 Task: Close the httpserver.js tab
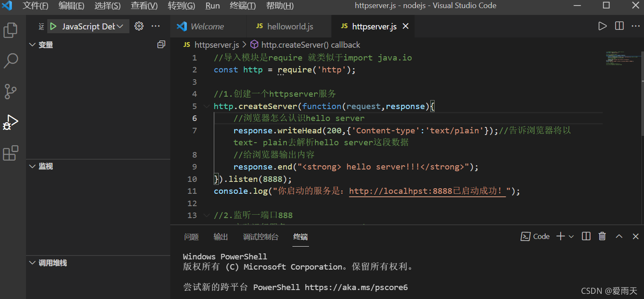[x=406, y=26]
